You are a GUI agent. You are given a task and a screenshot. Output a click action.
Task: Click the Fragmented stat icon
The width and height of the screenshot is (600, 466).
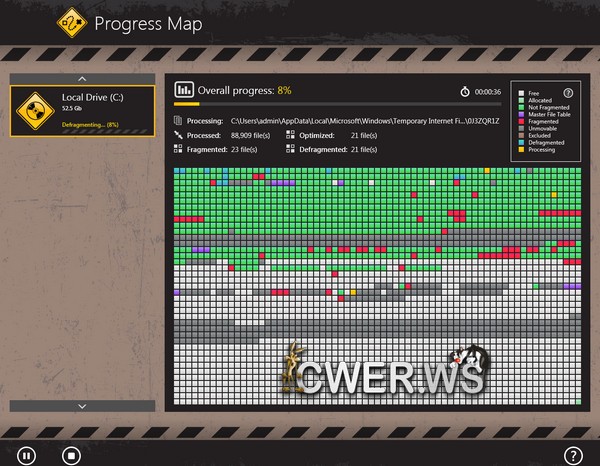[x=179, y=148]
